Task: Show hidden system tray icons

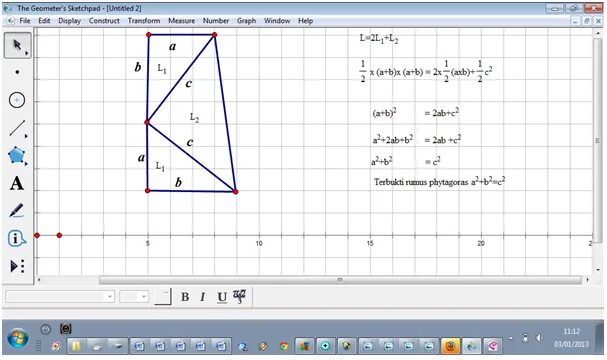Action: pyautogui.click(x=511, y=338)
